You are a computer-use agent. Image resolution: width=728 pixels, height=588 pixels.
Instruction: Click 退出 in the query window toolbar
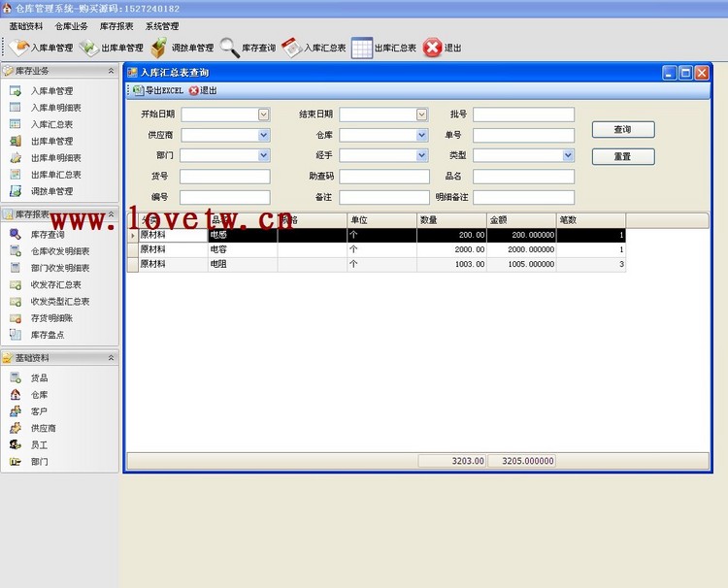pyautogui.click(x=204, y=90)
